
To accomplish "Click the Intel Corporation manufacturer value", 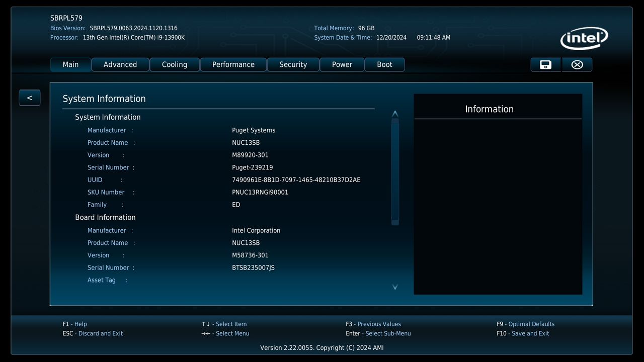I will coord(256,231).
